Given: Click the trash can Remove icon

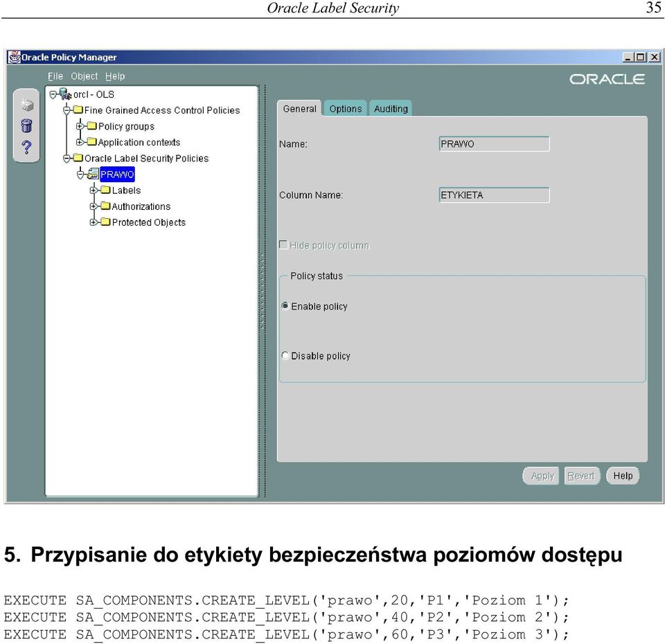Looking at the screenshot, I should pos(26,125).
